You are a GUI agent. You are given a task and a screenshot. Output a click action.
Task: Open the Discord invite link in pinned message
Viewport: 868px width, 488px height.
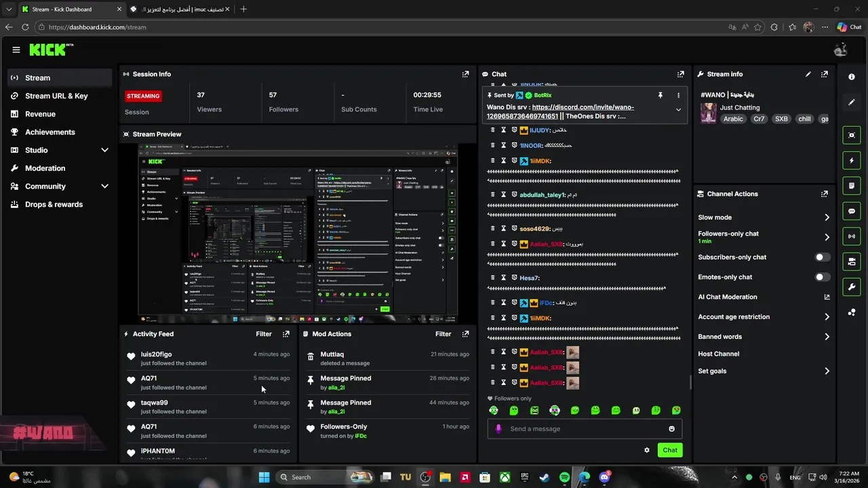560,112
